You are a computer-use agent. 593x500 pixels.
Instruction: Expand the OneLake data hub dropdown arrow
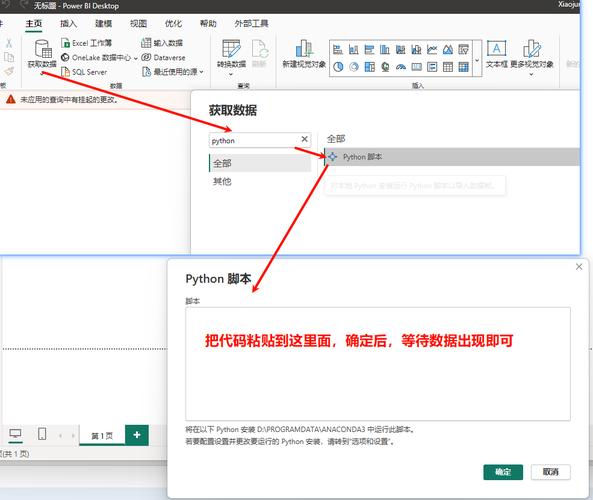(135, 58)
